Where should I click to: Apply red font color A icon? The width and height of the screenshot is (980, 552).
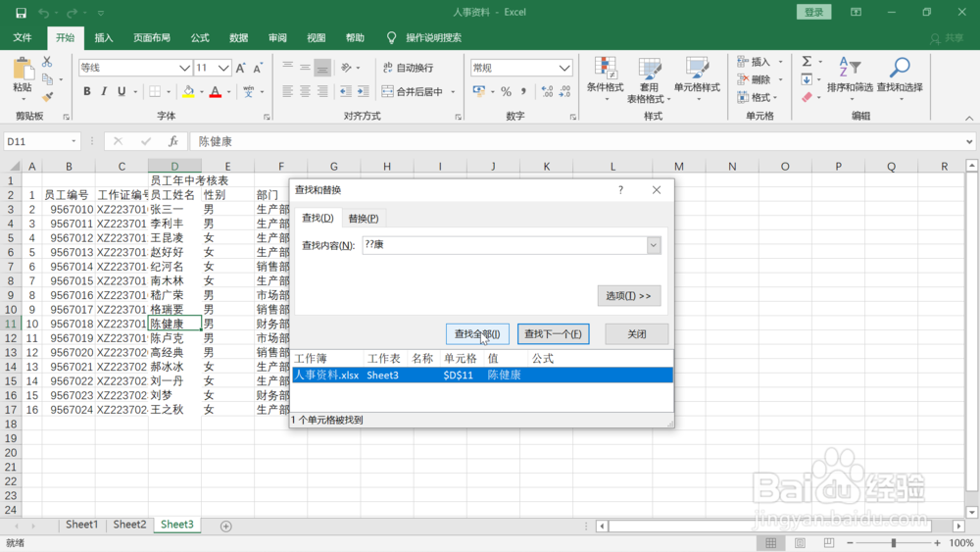pyautogui.click(x=216, y=92)
